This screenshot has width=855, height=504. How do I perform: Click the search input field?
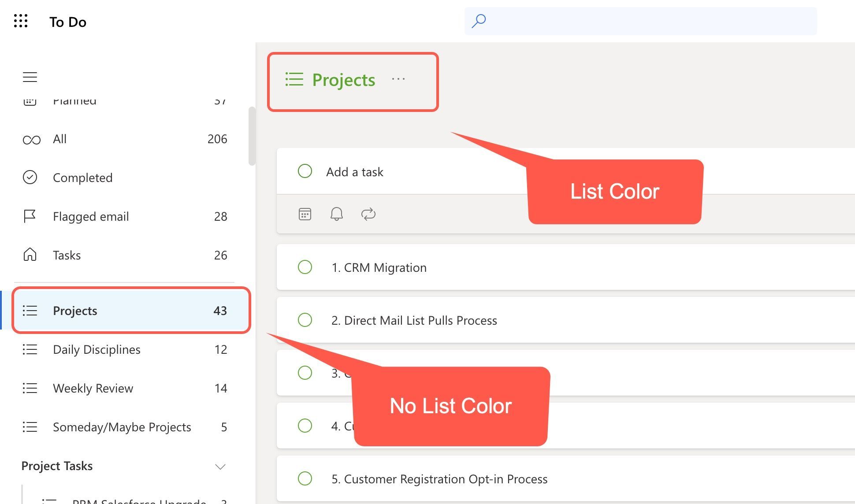point(640,21)
